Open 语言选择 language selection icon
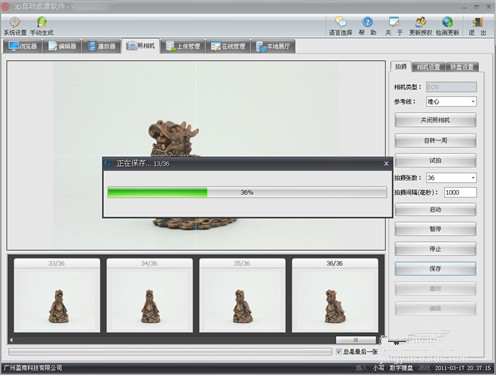The width and height of the screenshot is (497, 376). click(340, 26)
